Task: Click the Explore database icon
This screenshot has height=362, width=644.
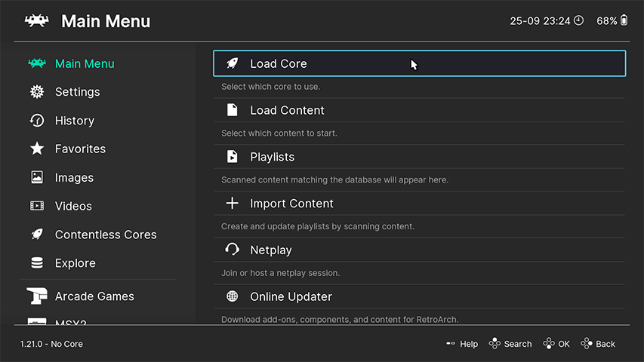Action: click(37, 263)
